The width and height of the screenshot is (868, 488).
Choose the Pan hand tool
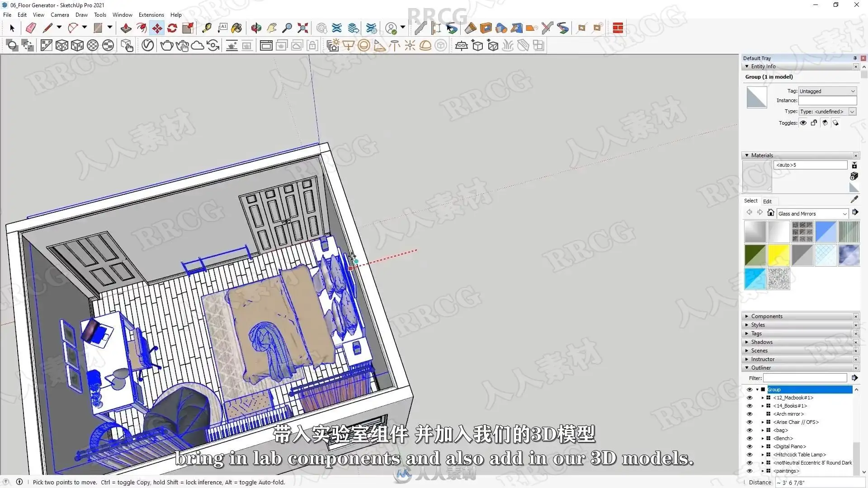272,28
